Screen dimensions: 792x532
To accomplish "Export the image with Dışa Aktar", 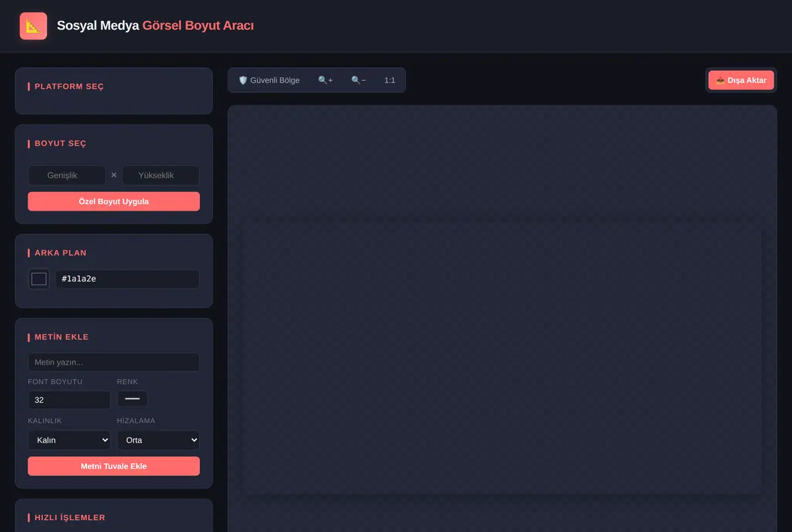I will pos(741,81).
